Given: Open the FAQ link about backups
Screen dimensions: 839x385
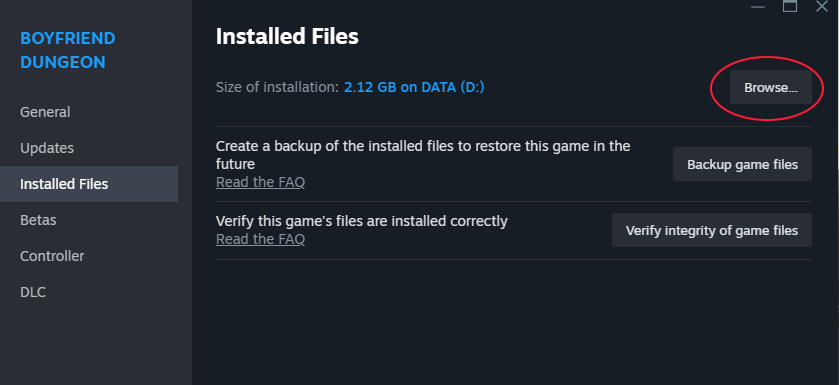Looking at the screenshot, I should (260, 182).
